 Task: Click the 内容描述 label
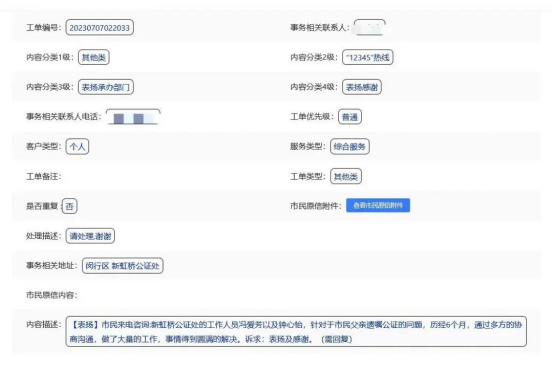pos(43,324)
